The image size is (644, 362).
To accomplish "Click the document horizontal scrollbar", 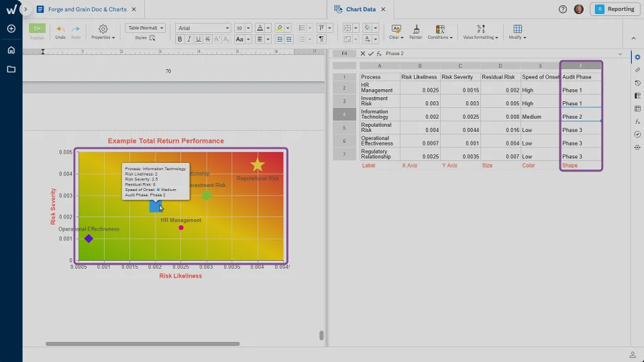I will [142, 344].
